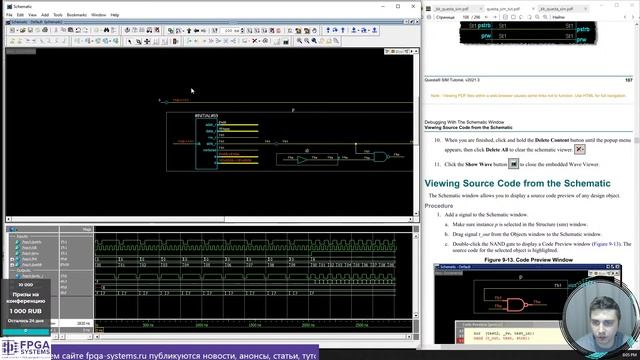Viewport: 640px width, 360px height.
Task: Select the Pan Mode tool
Action: pyautogui.click(x=147, y=41)
